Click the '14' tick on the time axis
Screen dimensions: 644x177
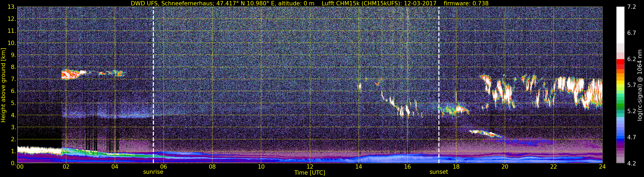358,167
